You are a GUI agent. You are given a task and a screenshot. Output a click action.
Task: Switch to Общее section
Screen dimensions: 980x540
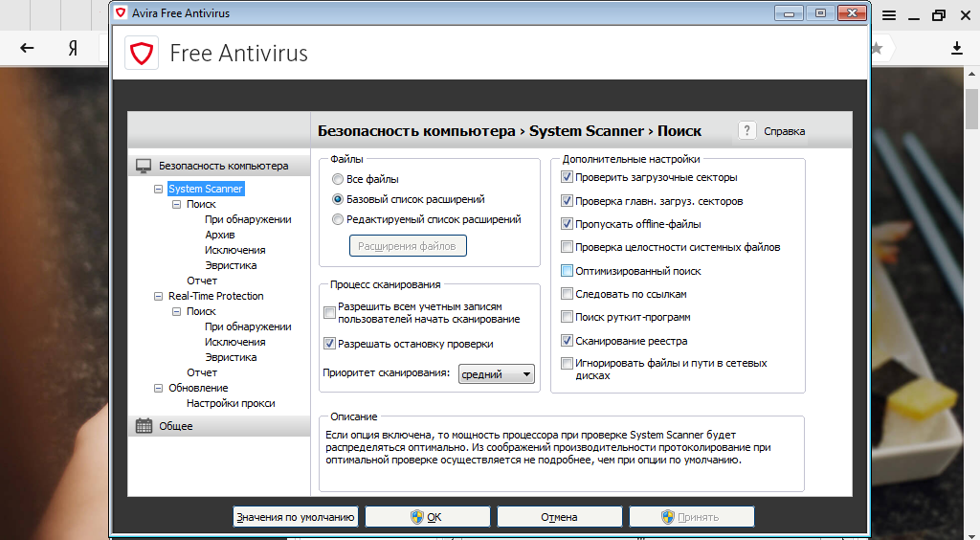(x=219, y=426)
